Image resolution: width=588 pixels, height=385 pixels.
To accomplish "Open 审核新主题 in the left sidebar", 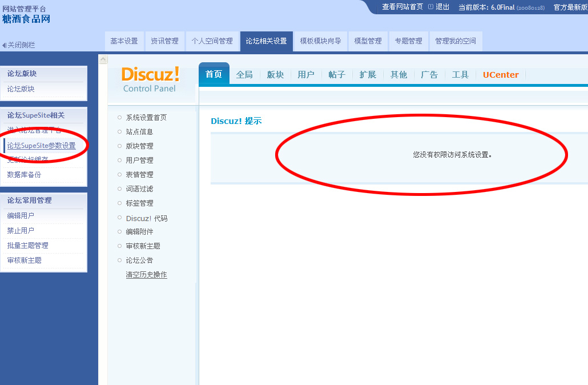I will pyautogui.click(x=25, y=260).
